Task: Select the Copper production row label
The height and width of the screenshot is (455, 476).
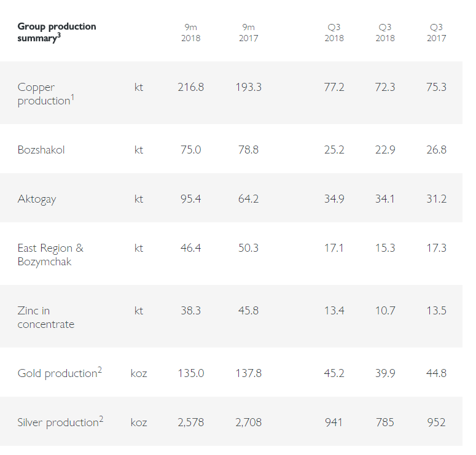Action: 45,94
